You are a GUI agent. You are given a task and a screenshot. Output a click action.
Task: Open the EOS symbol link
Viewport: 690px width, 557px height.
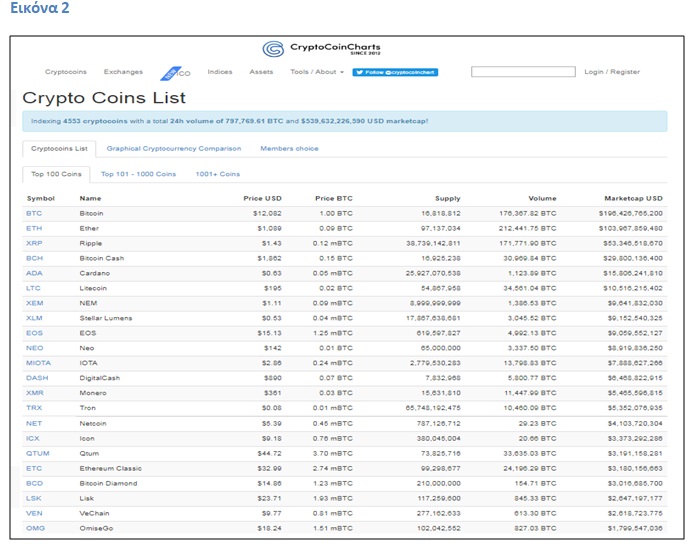click(x=34, y=333)
